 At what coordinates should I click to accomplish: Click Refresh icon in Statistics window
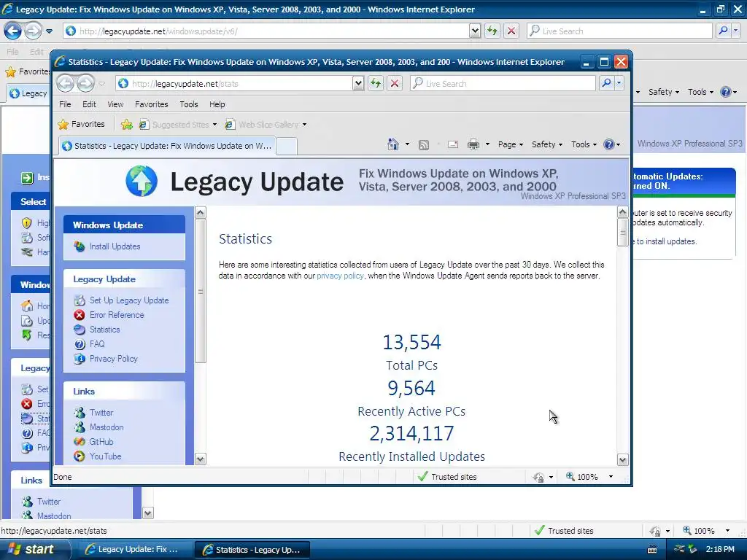[x=376, y=83]
